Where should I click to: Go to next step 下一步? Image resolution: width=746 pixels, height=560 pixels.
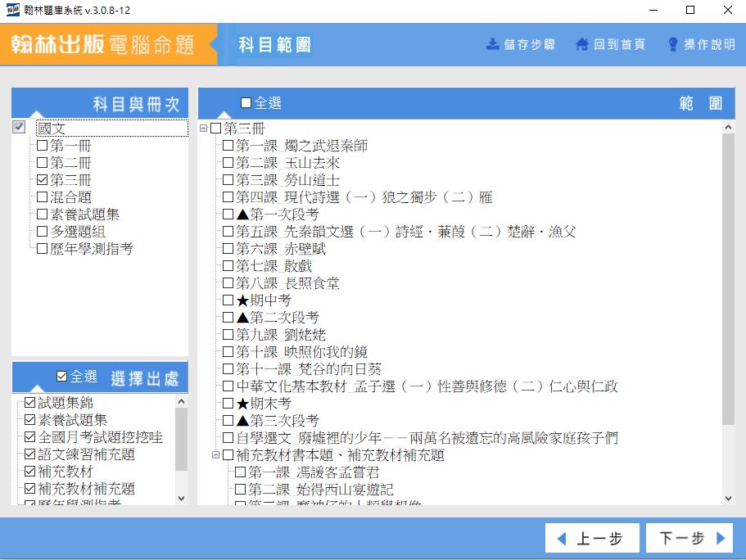(x=689, y=538)
